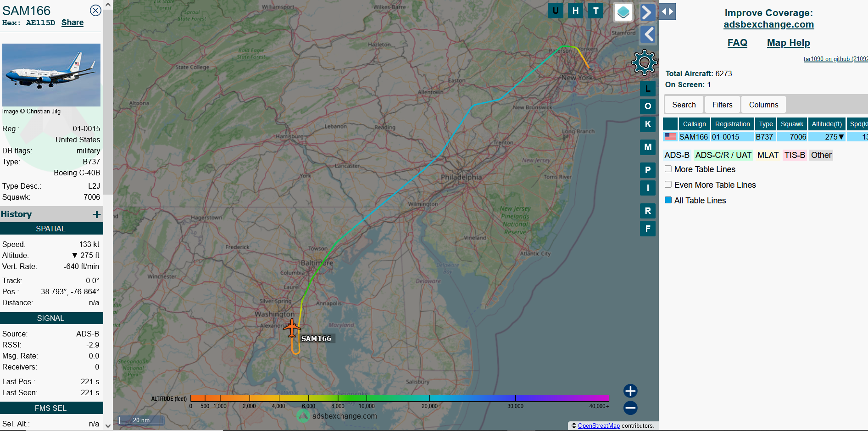Open the Columns tab

tap(763, 105)
